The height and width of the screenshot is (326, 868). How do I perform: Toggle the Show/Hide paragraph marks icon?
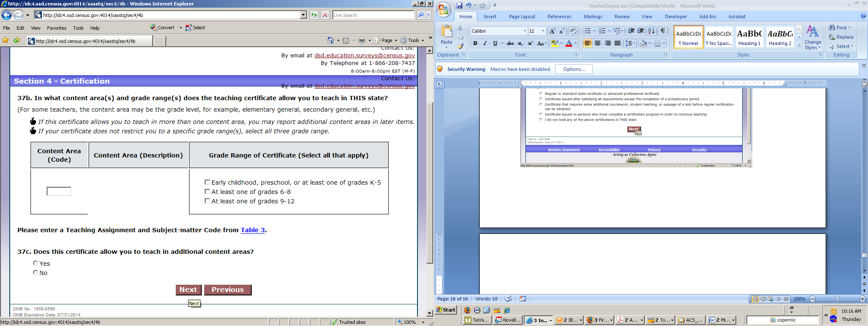[x=663, y=31]
